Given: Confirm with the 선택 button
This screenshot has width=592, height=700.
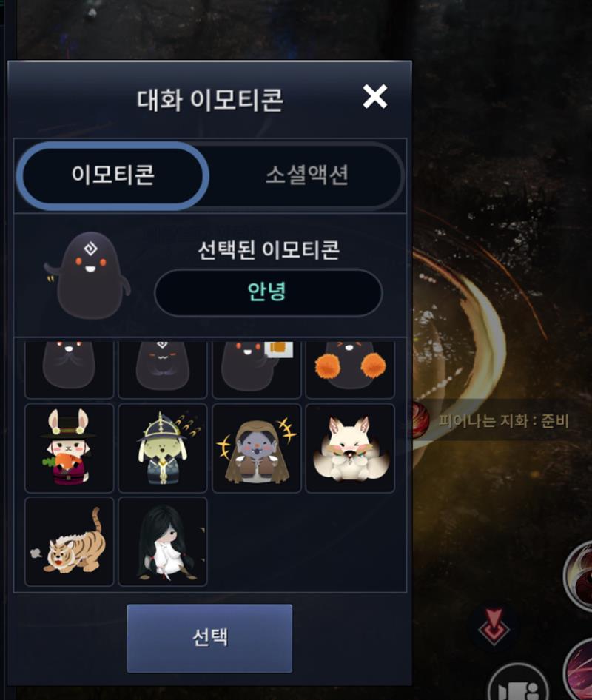Looking at the screenshot, I should [x=210, y=638].
